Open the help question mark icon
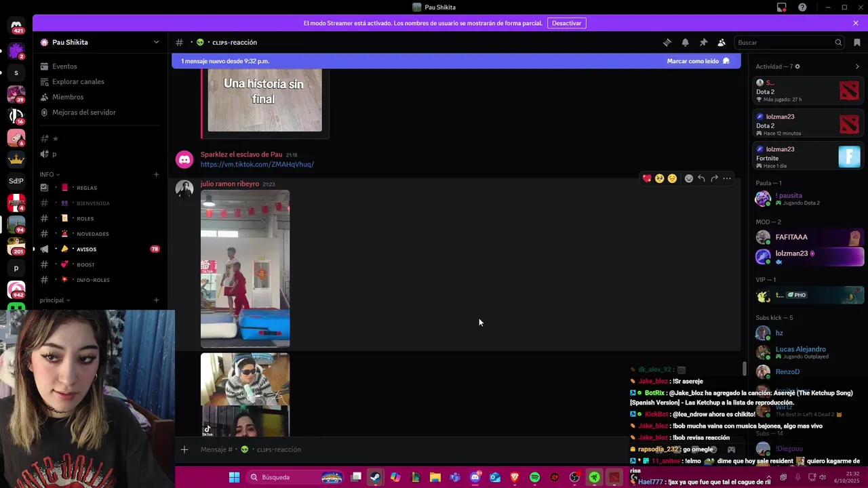The height and width of the screenshot is (488, 868). [802, 7]
